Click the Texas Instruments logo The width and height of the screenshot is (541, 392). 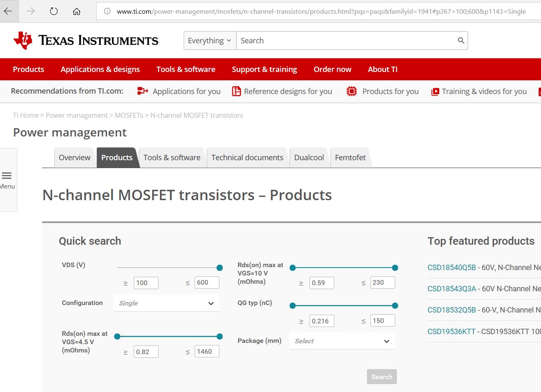coord(86,40)
